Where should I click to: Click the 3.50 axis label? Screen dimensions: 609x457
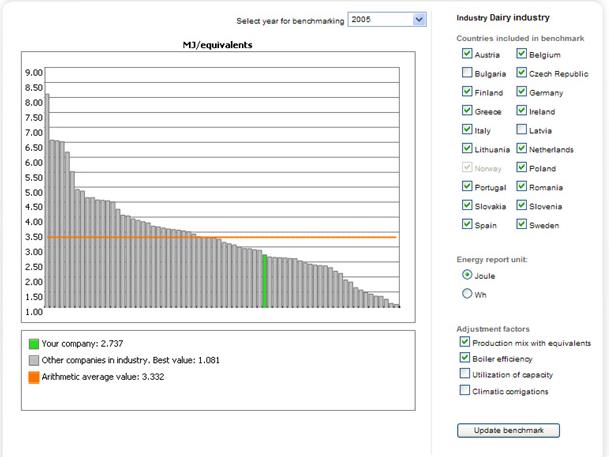coord(34,236)
